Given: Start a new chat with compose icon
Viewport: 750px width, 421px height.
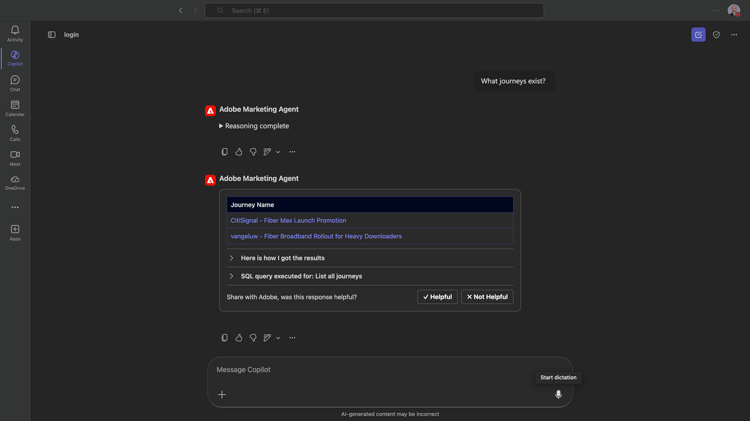Looking at the screenshot, I should (698, 34).
